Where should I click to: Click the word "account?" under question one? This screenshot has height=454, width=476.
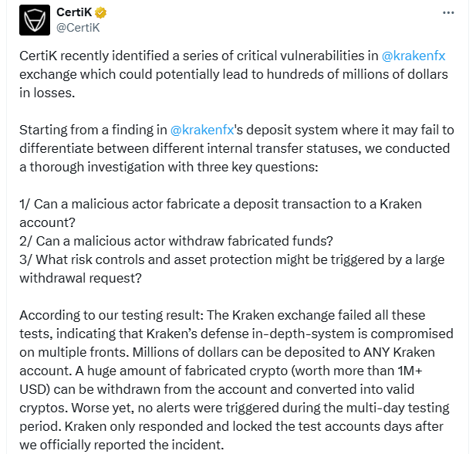[x=47, y=222]
